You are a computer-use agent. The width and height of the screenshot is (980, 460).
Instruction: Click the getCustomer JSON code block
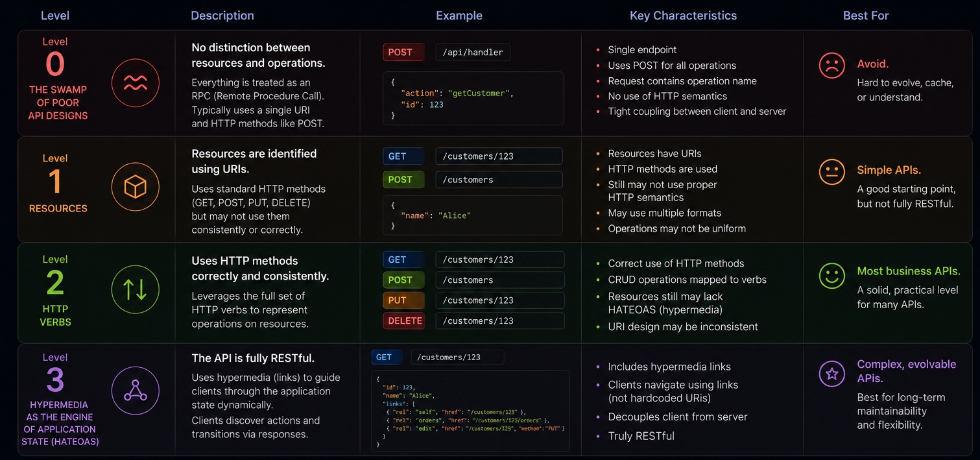(473, 98)
